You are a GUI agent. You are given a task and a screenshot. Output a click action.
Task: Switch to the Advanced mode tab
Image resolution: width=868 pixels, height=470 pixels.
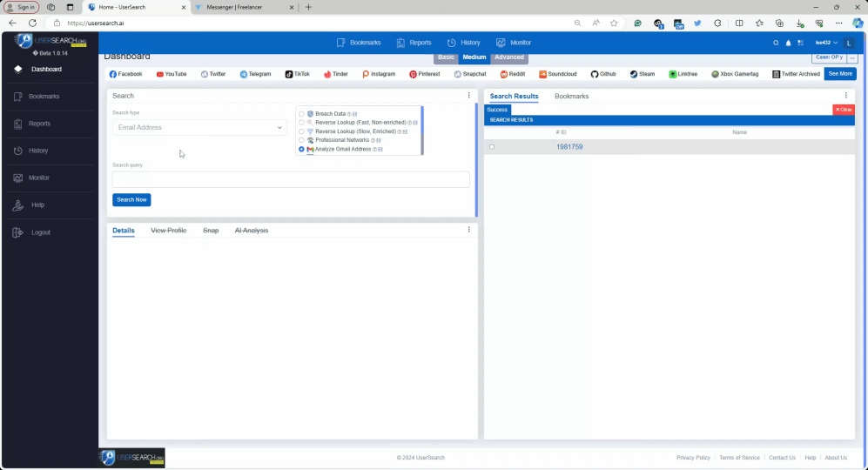point(509,57)
